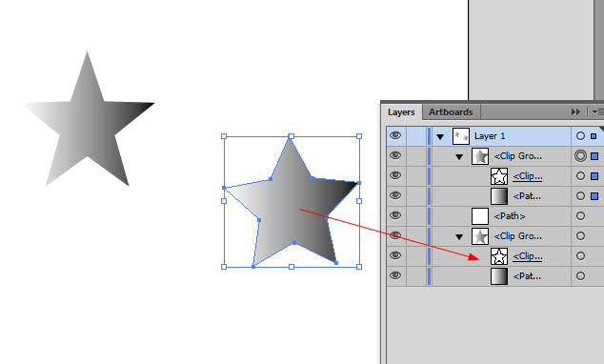The width and height of the screenshot is (604, 364).
Task: Click target circle of standalone <Path> row
Action: (580, 216)
